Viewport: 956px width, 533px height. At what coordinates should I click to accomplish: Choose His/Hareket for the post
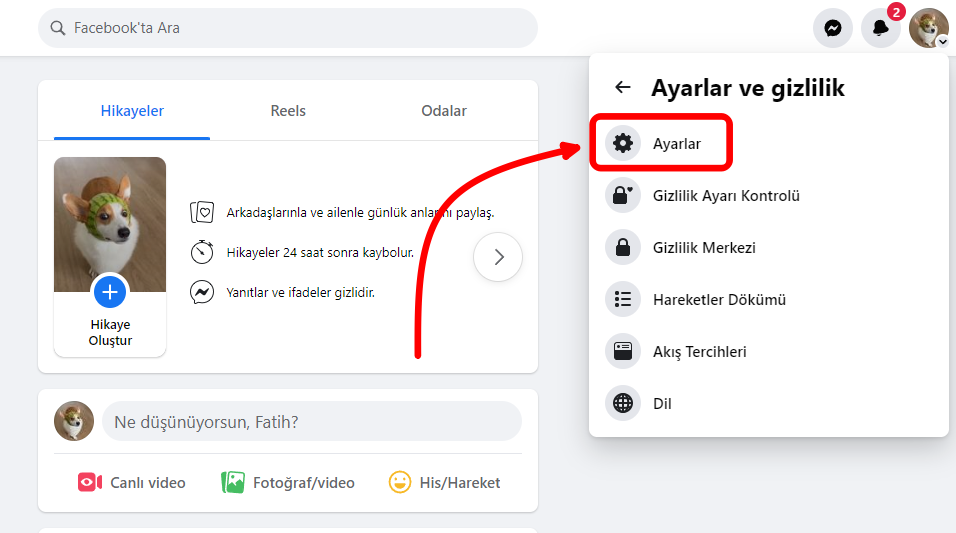click(x=444, y=483)
